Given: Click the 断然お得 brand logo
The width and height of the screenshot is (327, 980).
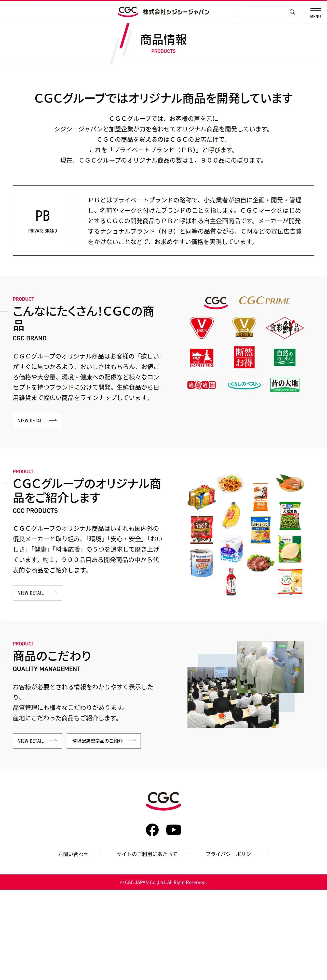Looking at the screenshot, I should [x=244, y=357].
